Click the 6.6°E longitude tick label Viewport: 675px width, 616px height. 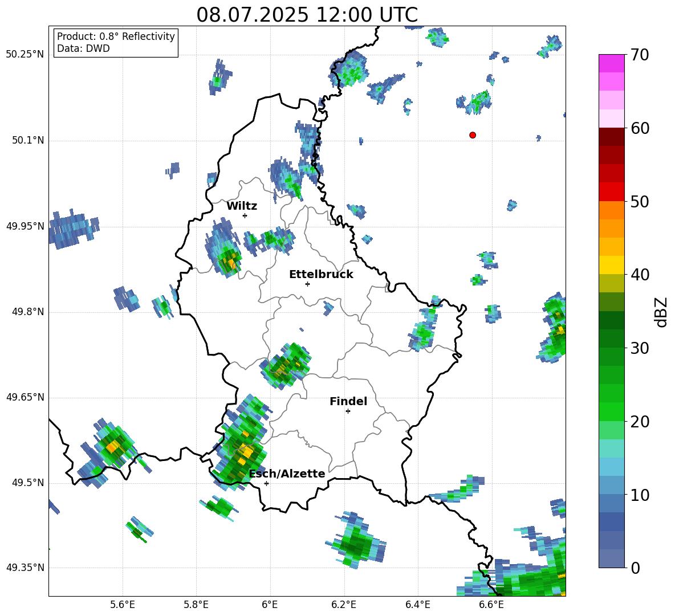491,605
